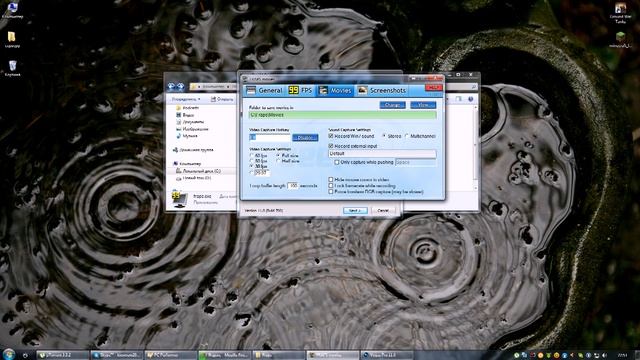
Task: Select Видео library in Explorer tree
Action: 185,115
